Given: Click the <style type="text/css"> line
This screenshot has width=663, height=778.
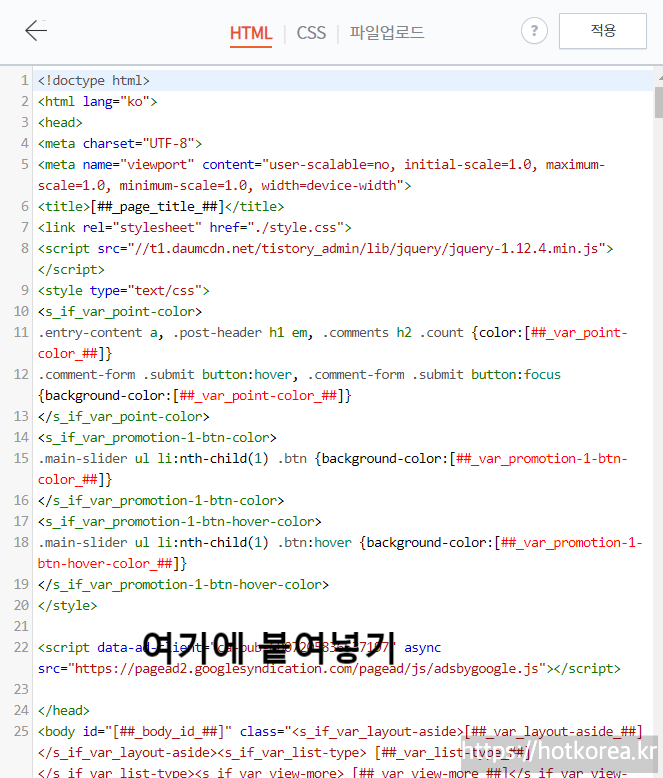Looking at the screenshot, I should 124,290.
